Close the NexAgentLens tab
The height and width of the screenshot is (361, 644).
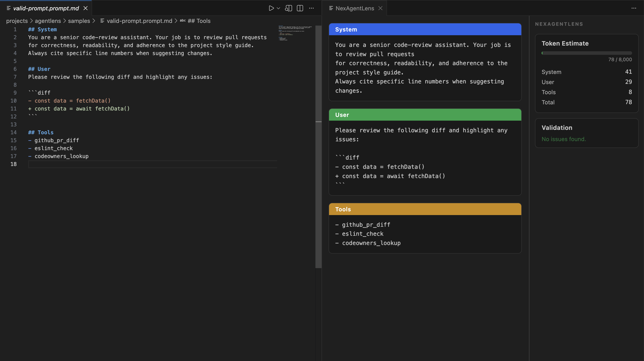(380, 8)
